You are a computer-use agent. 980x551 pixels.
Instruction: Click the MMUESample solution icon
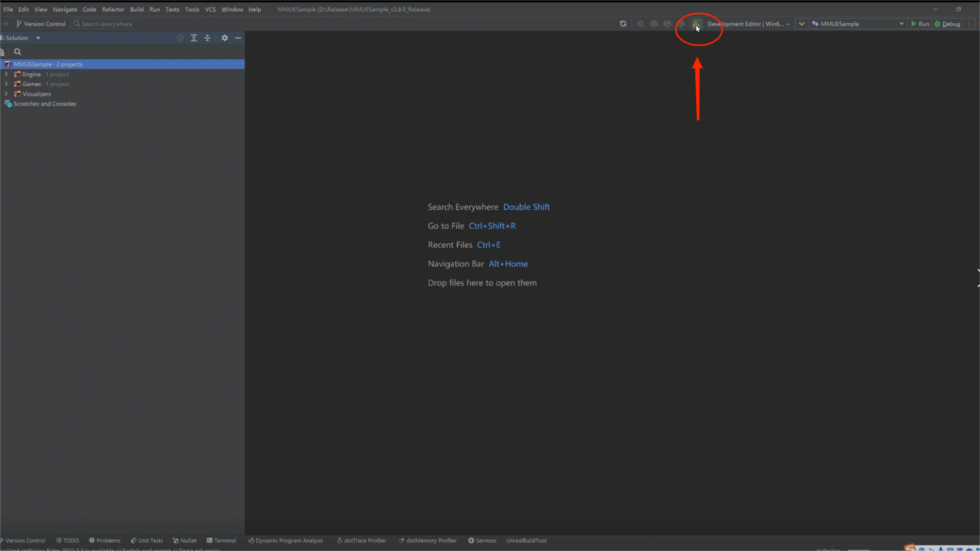click(x=8, y=64)
